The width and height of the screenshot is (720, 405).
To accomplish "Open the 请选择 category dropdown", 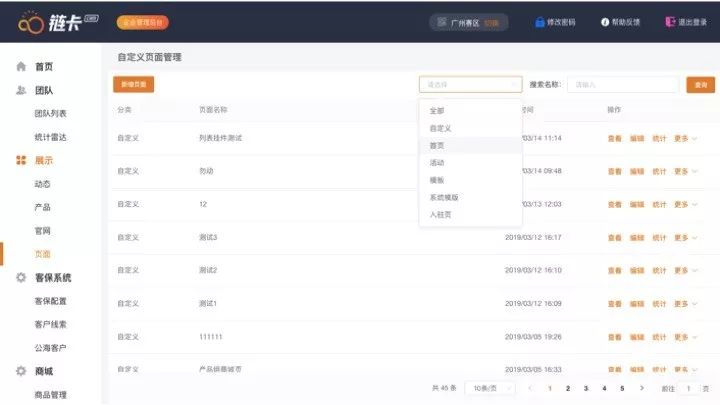I will coord(470,85).
